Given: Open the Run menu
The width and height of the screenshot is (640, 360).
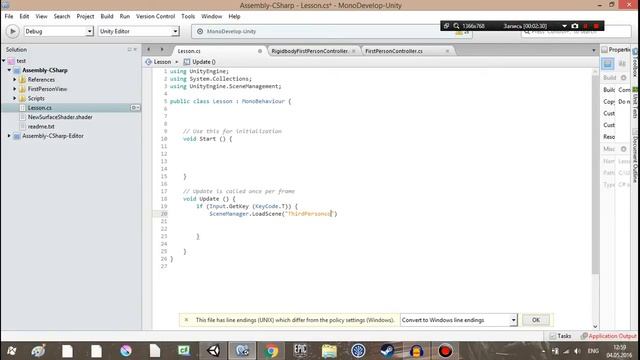Looking at the screenshot, I should click(124, 16).
